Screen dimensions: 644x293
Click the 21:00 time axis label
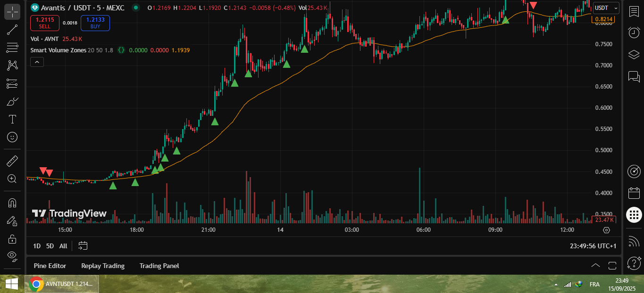point(208,230)
